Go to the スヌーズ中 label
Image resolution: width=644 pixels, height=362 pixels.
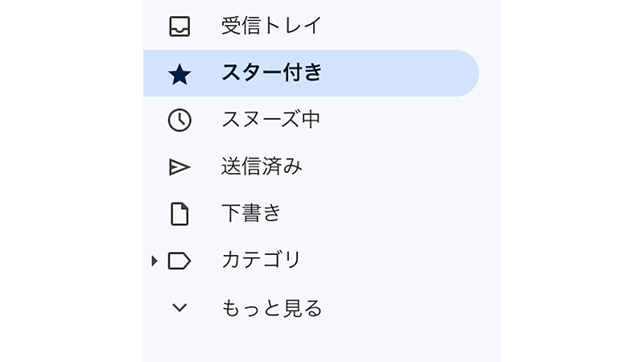[x=271, y=120]
